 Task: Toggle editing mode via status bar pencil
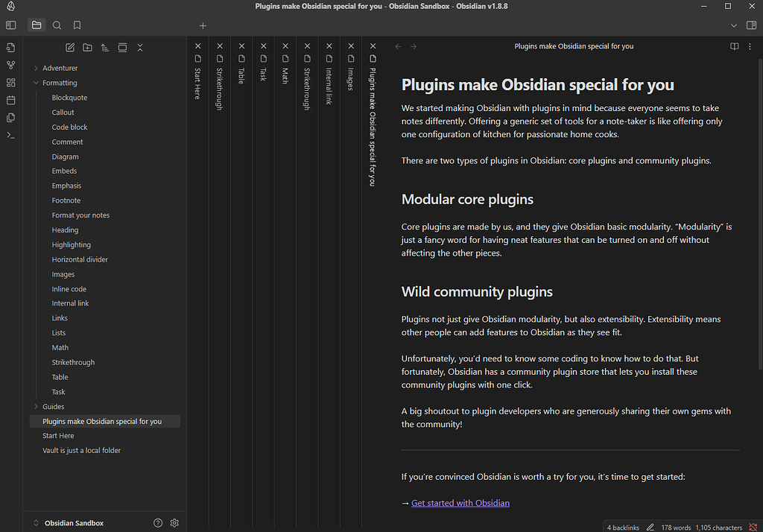[x=650, y=527]
